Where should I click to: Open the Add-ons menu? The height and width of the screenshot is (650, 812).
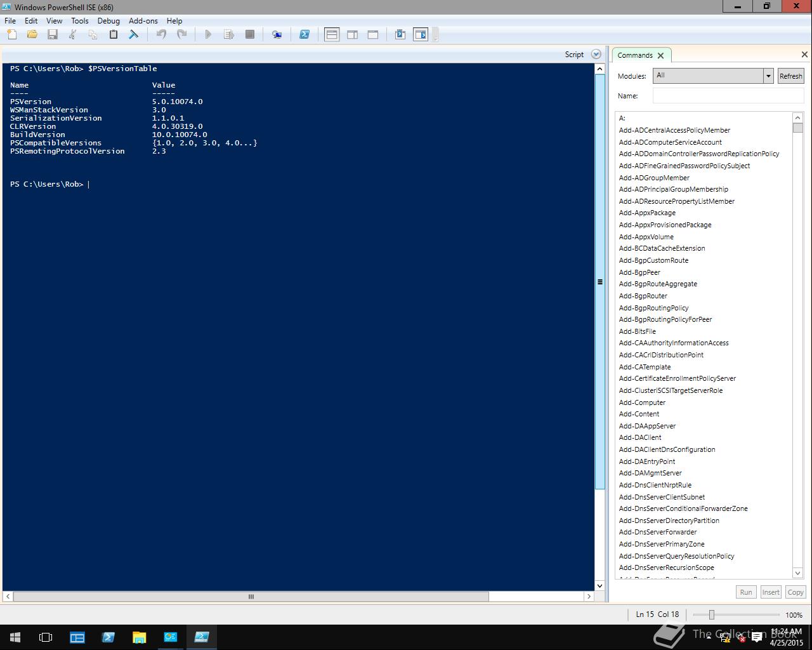pyautogui.click(x=143, y=20)
